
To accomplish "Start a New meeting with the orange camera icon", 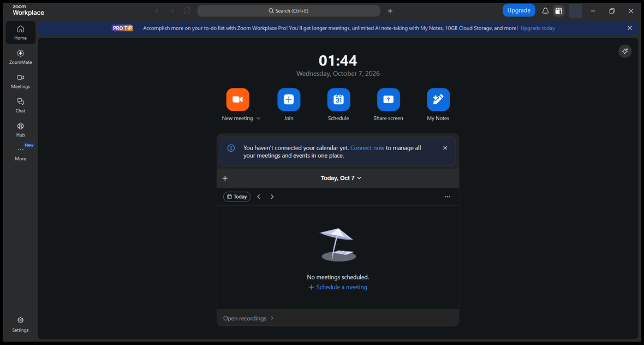I will click(x=237, y=99).
